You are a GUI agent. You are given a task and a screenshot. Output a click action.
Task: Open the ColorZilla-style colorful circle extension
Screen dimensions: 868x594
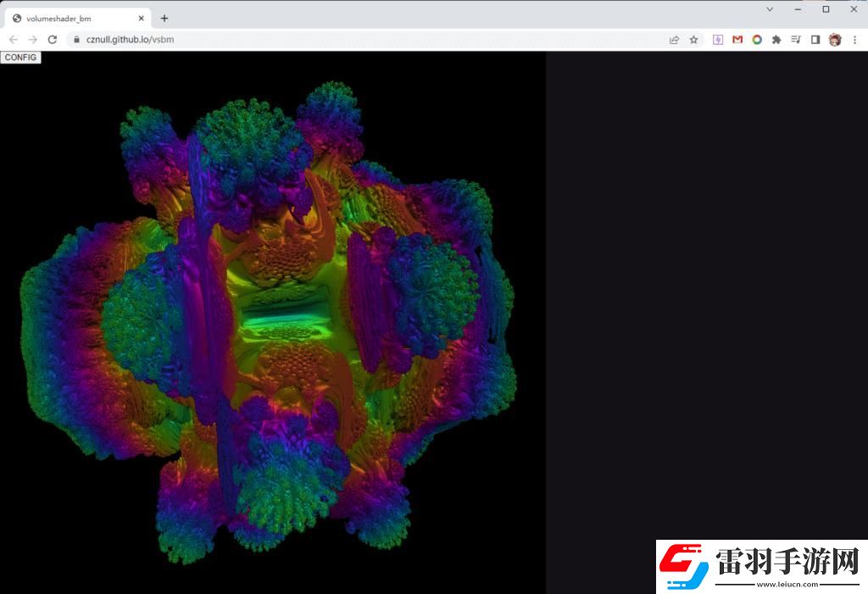point(758,39)
